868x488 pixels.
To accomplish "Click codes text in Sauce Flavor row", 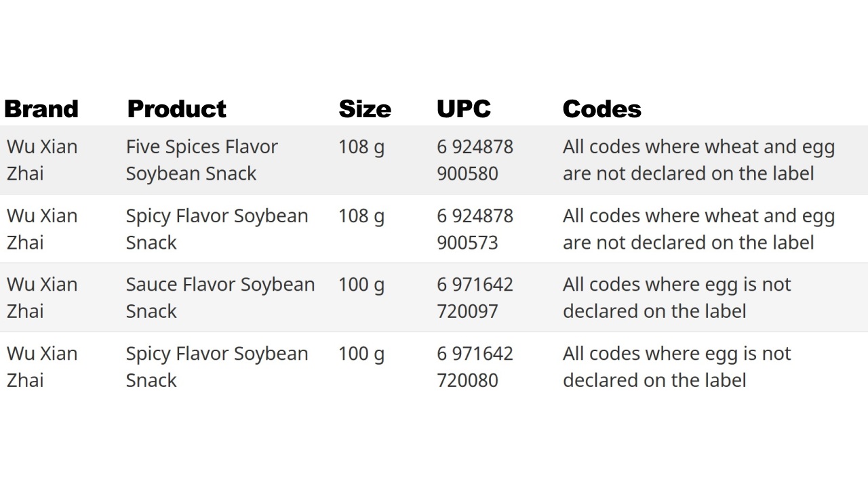I will 677,298.
